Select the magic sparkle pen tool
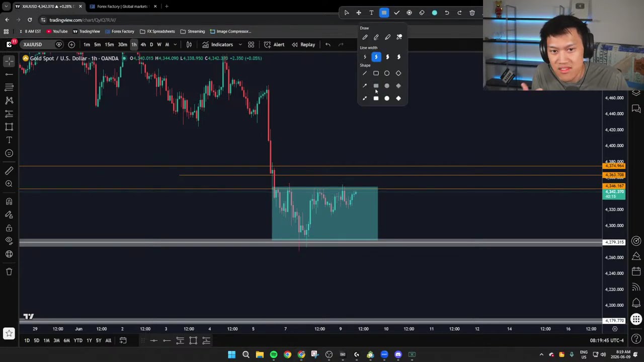Screen dimensions: 644x362 (399, 37)
